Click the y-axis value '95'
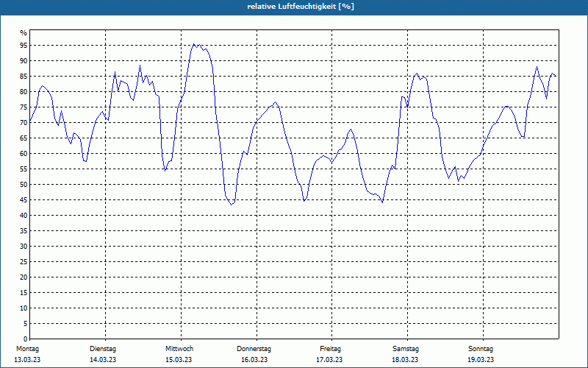 tap(24, 46)
